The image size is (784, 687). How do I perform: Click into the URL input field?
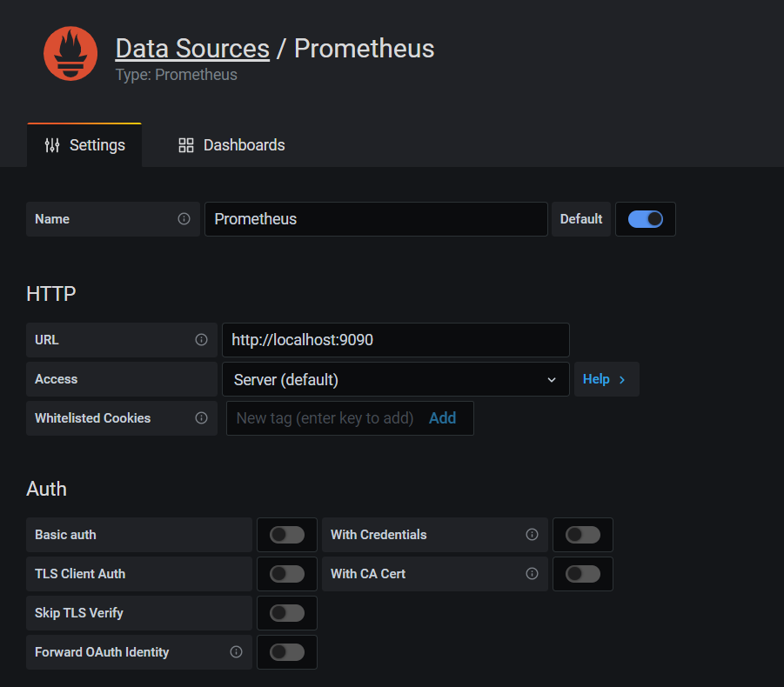click(x=396, y=340)
